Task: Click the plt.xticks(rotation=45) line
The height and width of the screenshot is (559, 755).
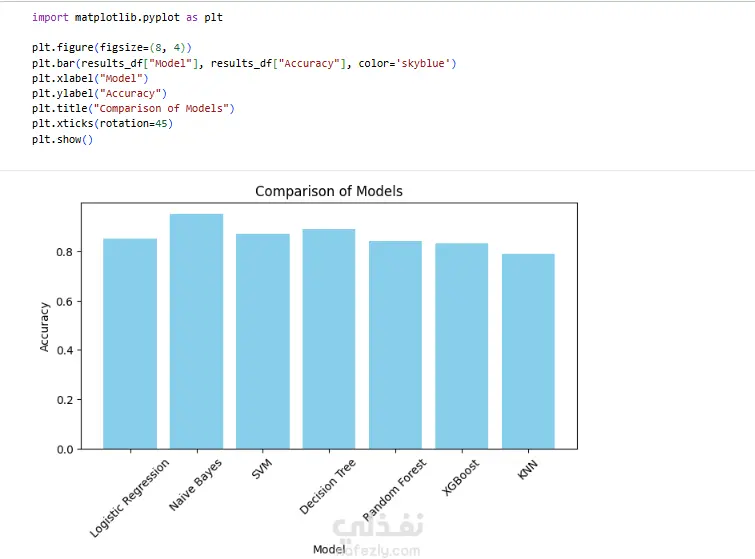Action: coord(102,124)
